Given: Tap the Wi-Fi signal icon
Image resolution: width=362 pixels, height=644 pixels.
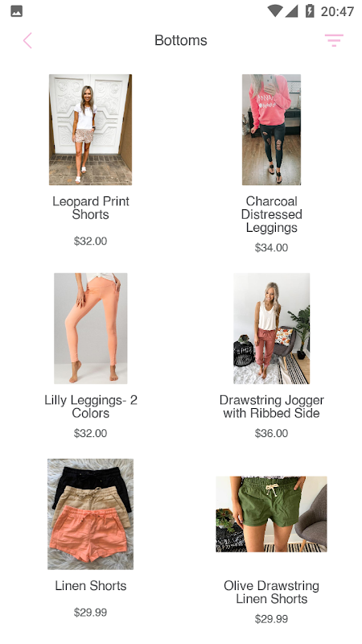Looking at the screenshot, I should (275, 11).
